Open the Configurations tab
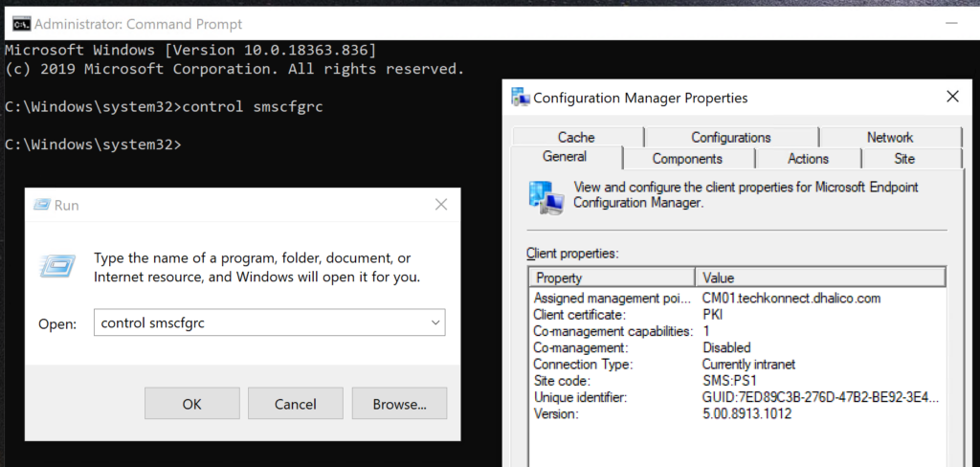 (x=730, y=137)
